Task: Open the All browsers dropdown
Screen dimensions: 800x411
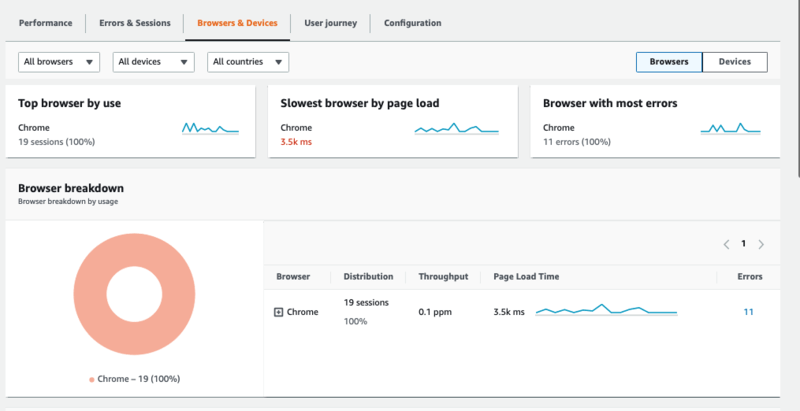Action: [x=59, y=62]
